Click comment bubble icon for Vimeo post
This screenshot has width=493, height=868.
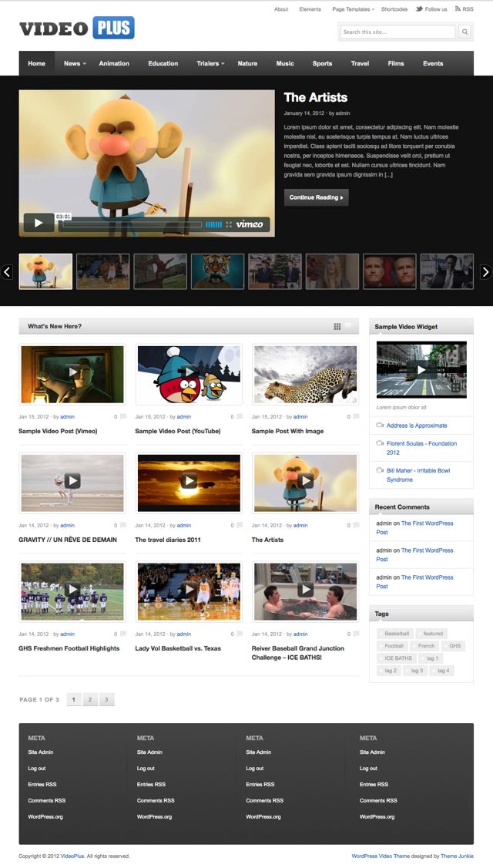[122, 416]
